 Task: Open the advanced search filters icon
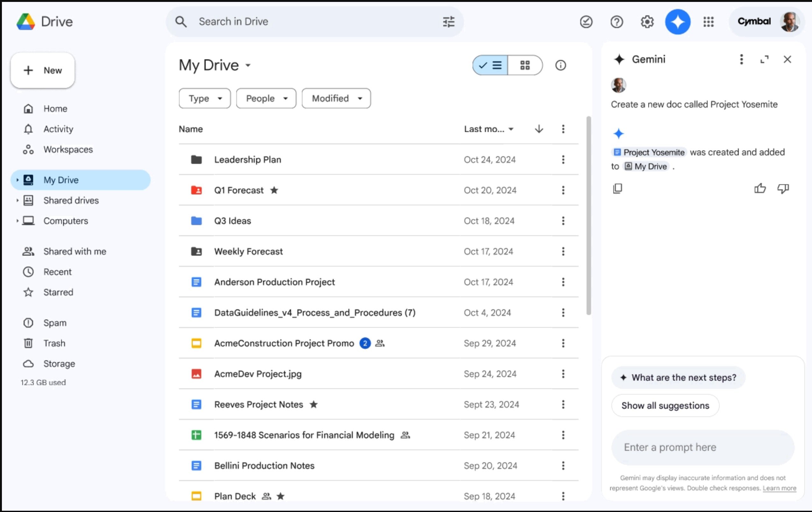(x=448, y=22)
